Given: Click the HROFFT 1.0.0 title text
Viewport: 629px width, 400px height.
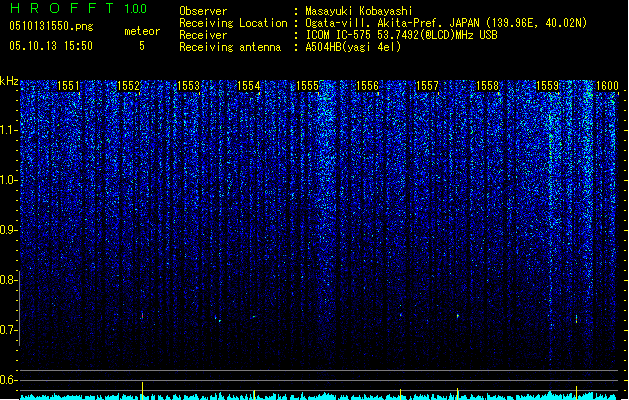Looking at the screenshot, I should tap(78, 8).
